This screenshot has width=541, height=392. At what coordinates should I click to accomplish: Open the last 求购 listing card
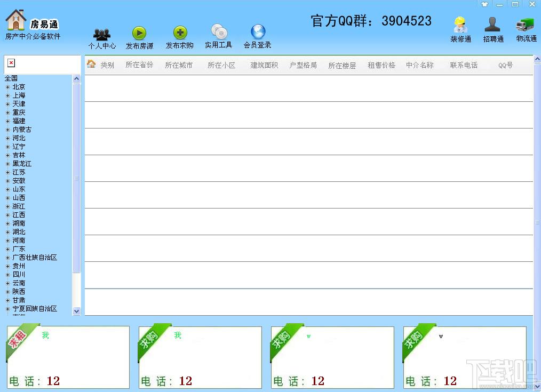pos(465,357)
